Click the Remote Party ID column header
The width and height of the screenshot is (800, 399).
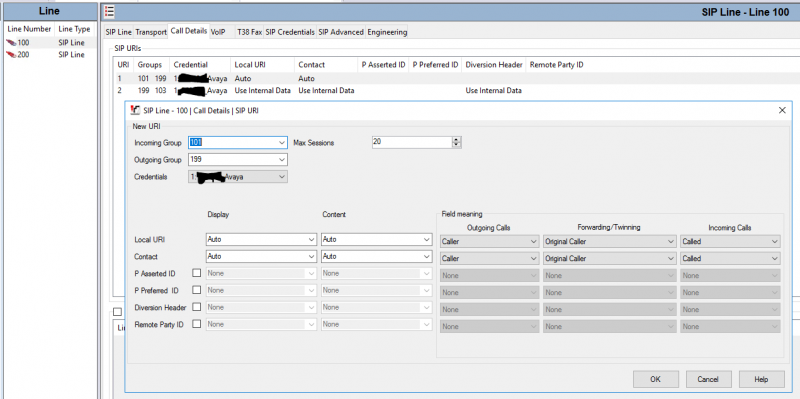pyautogui.click(x=557, y=65)
